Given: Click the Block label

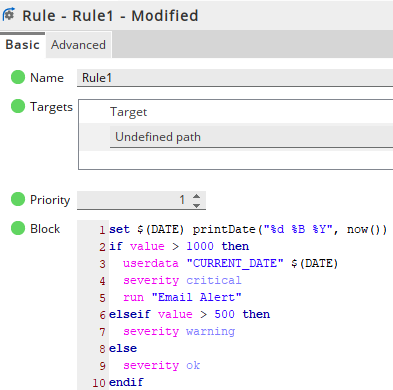Looking at the screenshot, I should [x=45, y=229].
